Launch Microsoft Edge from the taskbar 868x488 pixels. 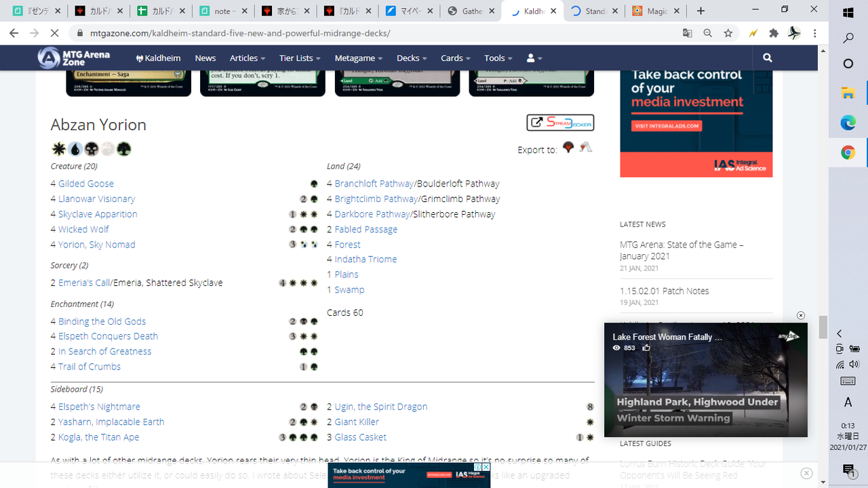pos(848,123)
